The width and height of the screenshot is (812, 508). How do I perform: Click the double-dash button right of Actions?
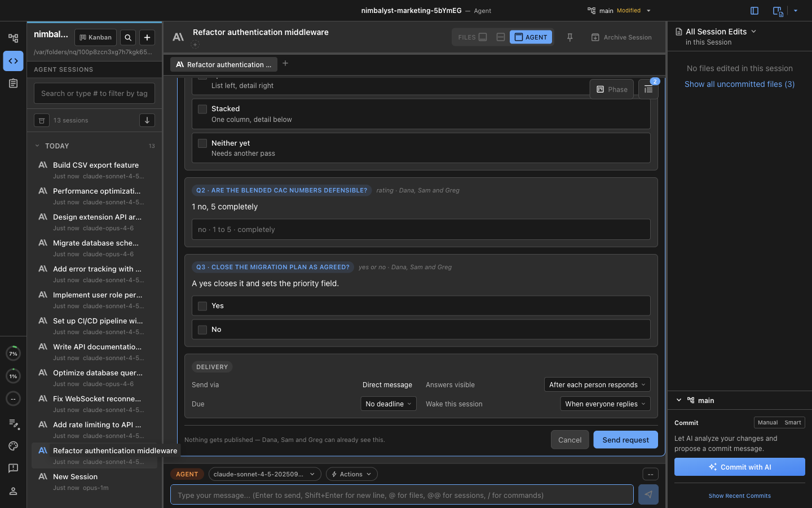pos(650,474)
